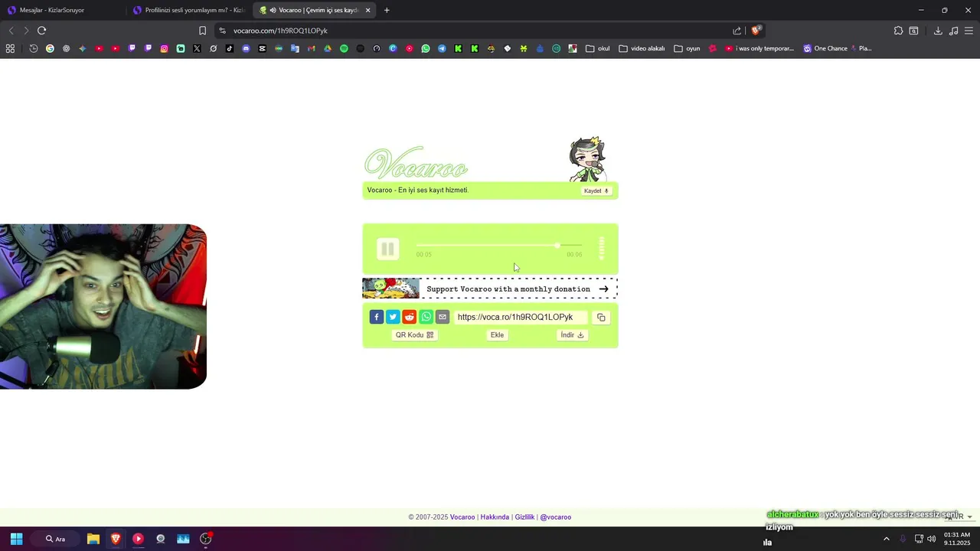Open Discord bookmark icon

click(x=246, y=48)
